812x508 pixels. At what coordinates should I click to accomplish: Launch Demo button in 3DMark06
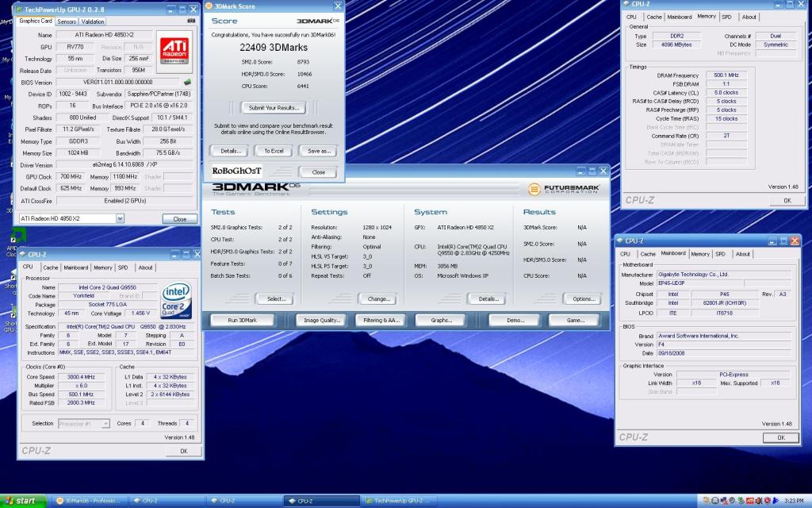[515, 321]
